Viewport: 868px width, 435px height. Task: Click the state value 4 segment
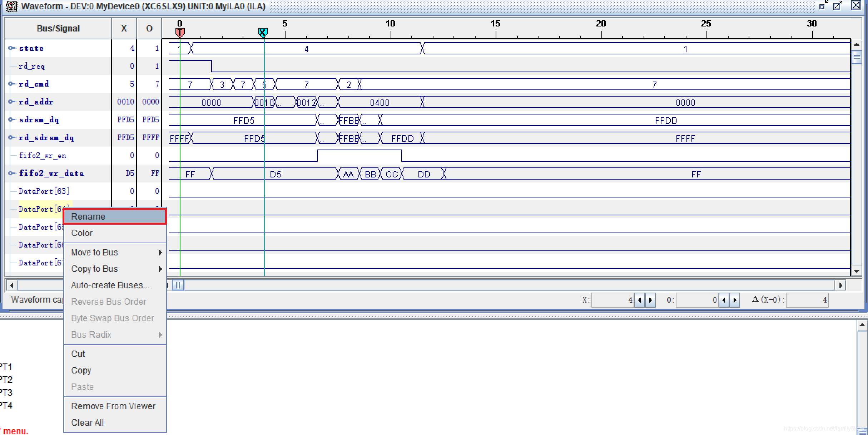pyautogui.click(x=307, y=49)
